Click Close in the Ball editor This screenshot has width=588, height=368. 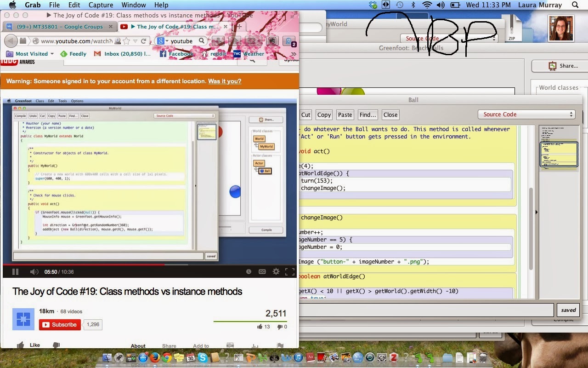click(x=390, y=115)
